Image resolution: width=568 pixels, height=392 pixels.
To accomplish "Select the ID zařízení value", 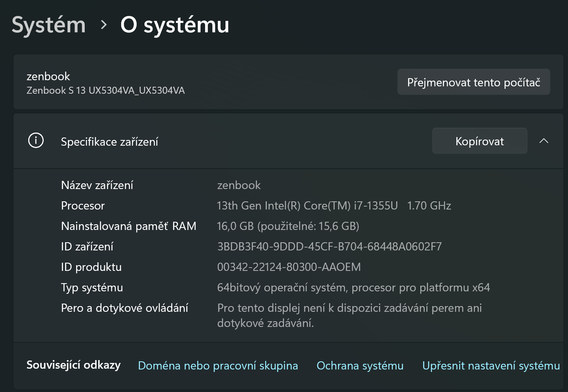I will click(329, 246).
